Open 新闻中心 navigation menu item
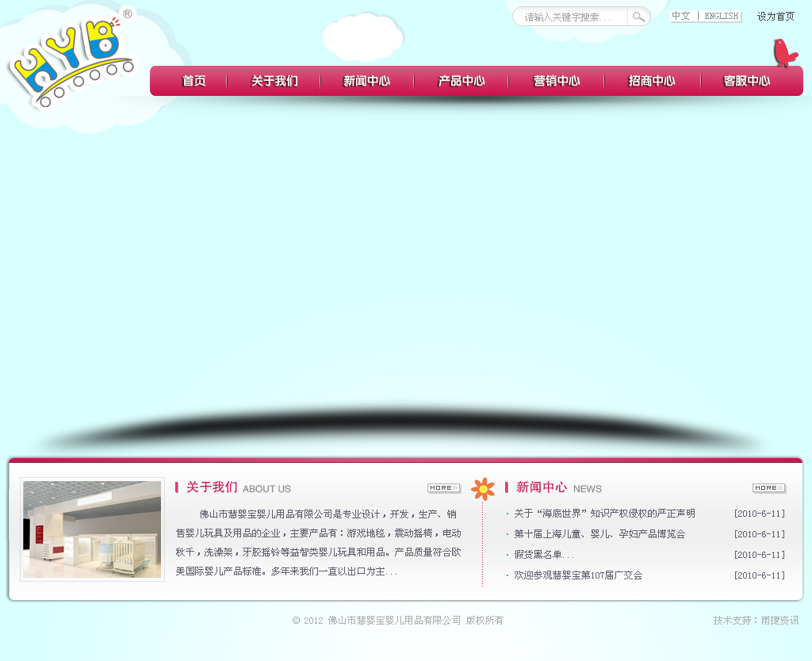This screenshot has height=661, width=812. click(366, 81)
